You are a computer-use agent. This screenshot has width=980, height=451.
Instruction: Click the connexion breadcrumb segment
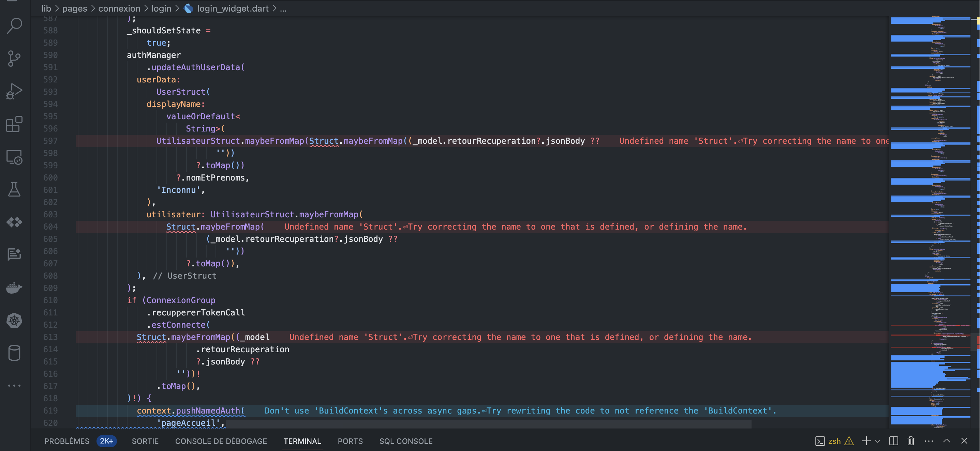point(119,9)
